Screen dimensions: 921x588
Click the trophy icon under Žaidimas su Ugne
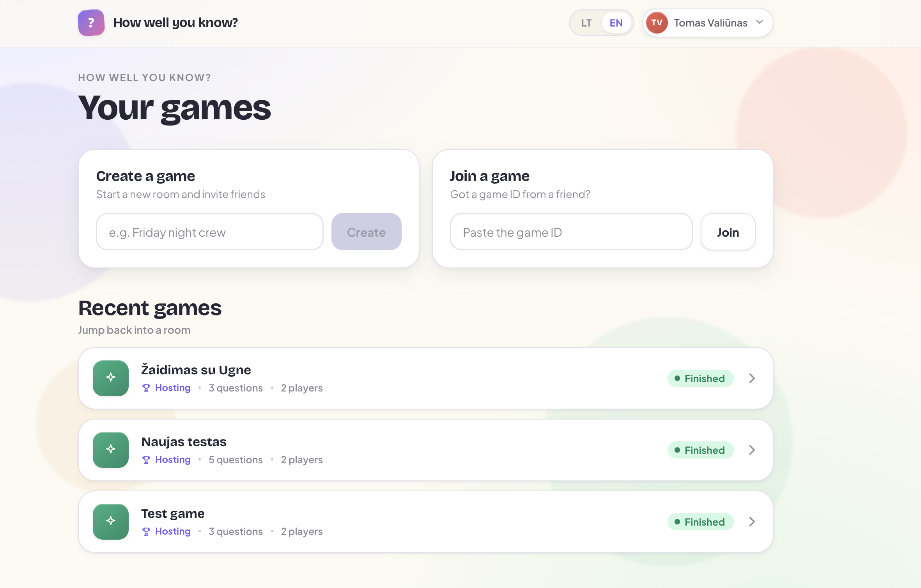coord(146,388)
